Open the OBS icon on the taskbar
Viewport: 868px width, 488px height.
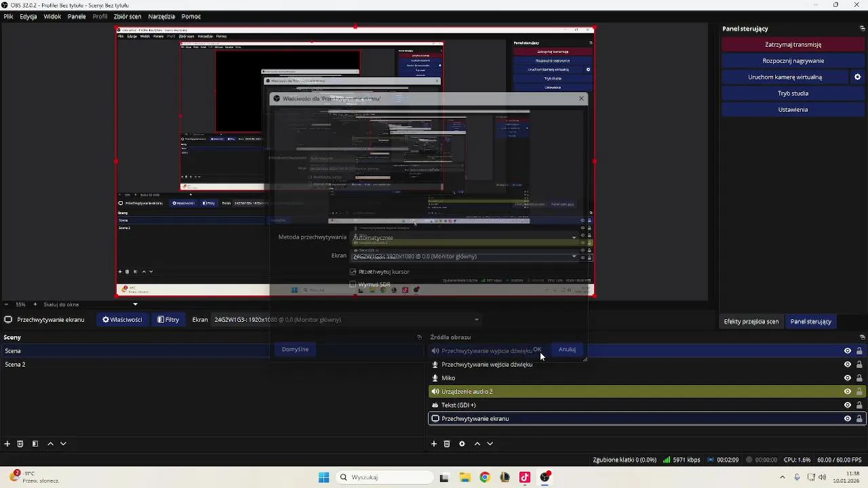coord(545,477)
